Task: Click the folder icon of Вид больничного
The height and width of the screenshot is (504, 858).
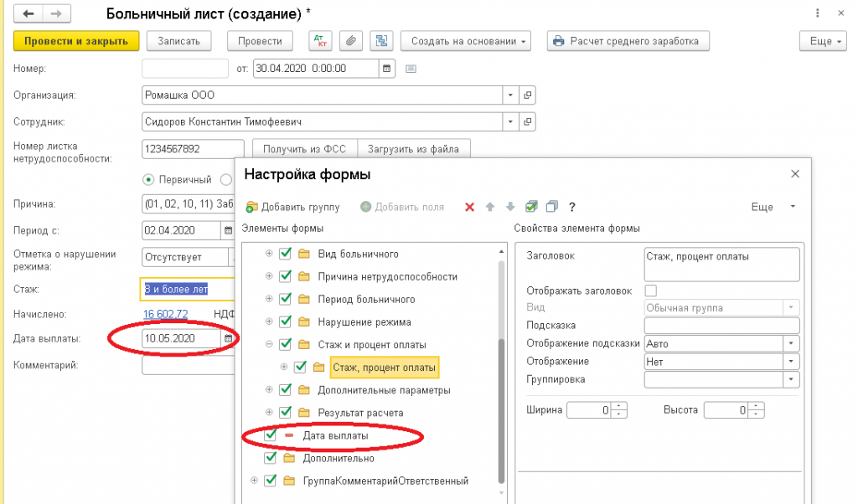Action: click(304, 254)
